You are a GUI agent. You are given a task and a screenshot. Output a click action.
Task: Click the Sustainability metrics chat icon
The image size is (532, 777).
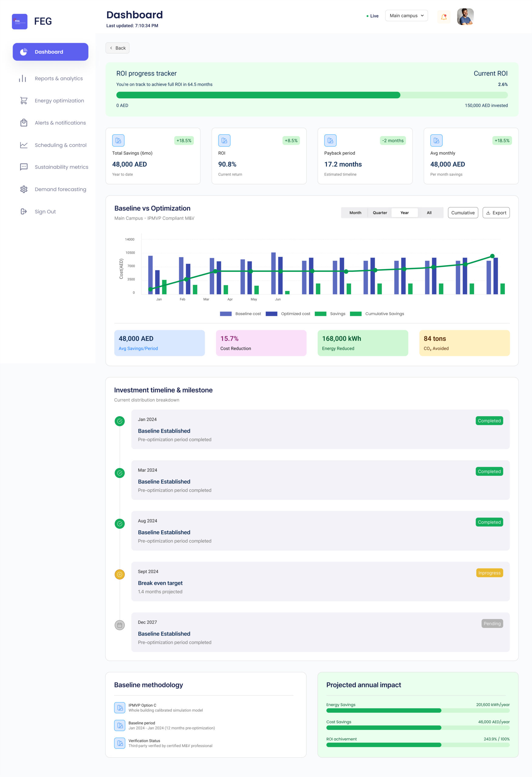click(23, 167)
